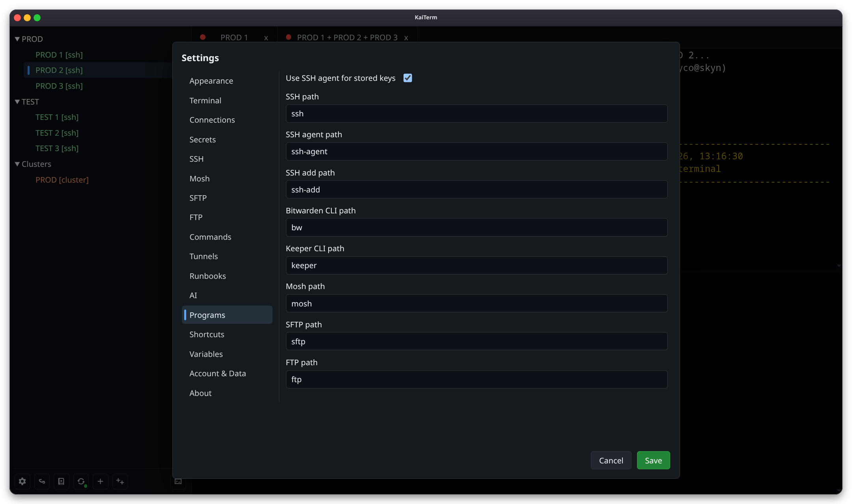
Task: Open the Connections settings section
Action: click(227, 120)
